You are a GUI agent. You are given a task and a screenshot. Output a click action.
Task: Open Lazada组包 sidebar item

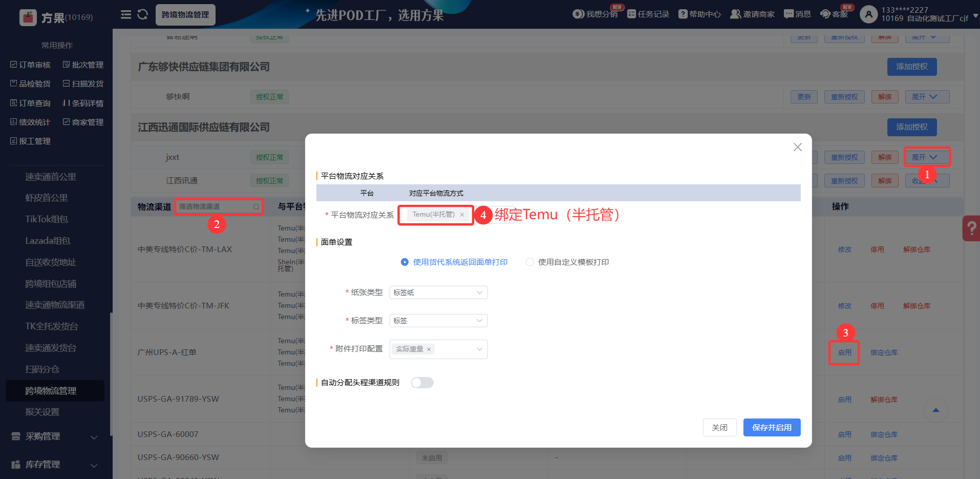pos(48,241)
